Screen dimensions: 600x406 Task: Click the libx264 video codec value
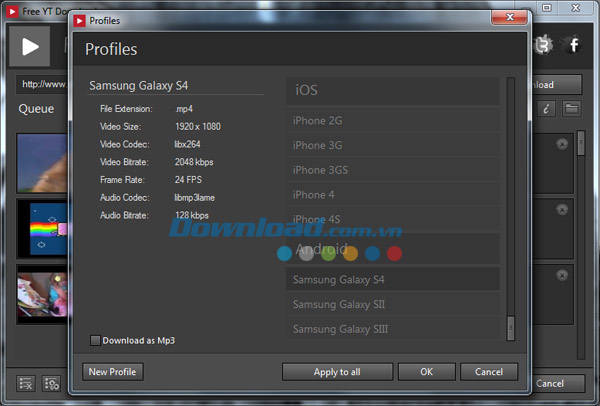pos(188,144)
